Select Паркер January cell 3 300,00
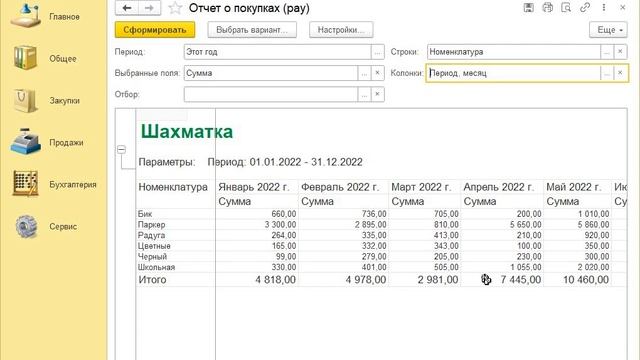640x360 pixels. click(280, 224)
